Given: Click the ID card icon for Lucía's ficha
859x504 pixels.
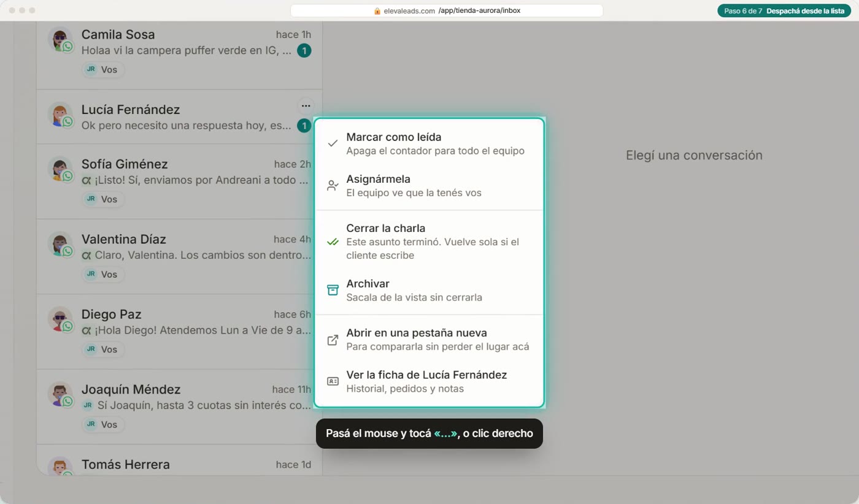Looking at the screenshot, I should (333, 381).
